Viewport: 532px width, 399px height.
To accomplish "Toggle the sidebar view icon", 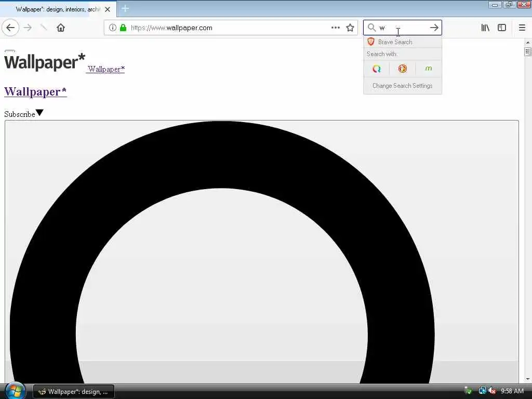I will point(502,28).
